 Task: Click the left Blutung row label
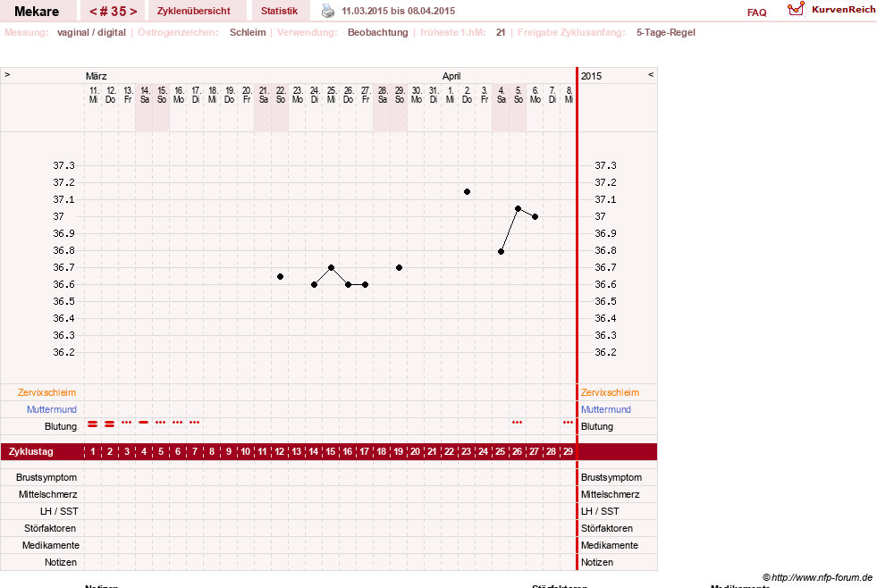click(x=61, y=426)
